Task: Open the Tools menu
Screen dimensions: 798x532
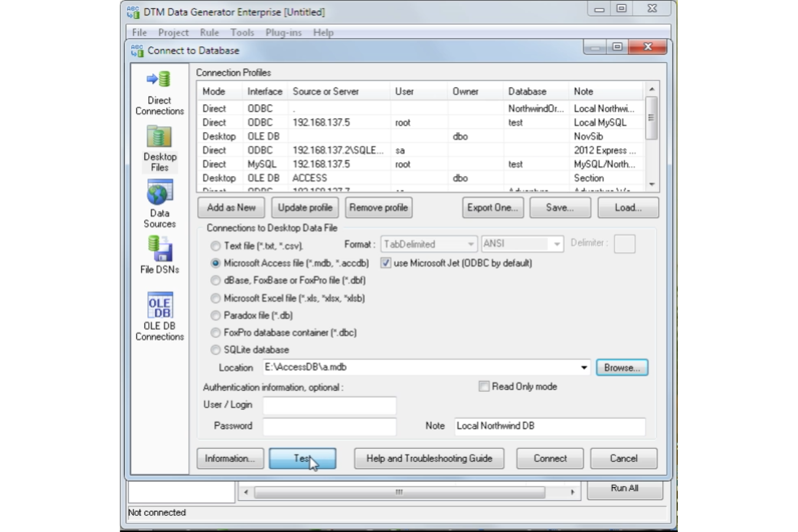Action: [x=242, y=32]
